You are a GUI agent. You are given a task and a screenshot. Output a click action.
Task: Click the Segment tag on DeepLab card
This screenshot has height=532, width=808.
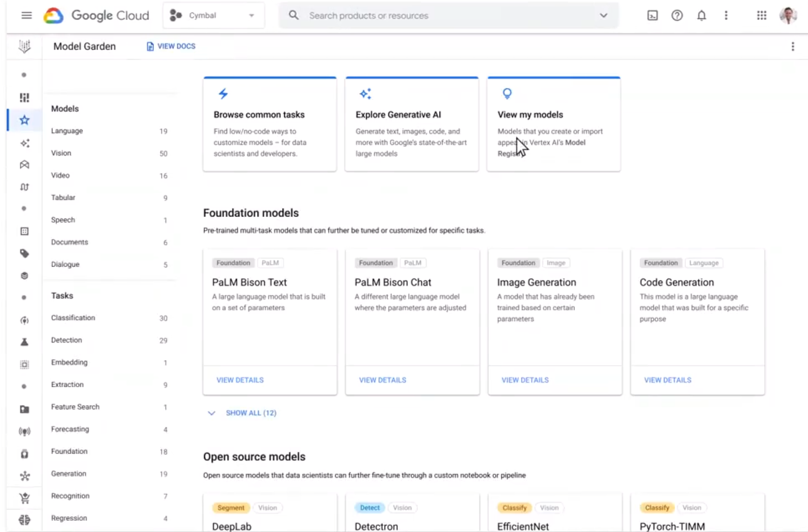click(231, 508)
